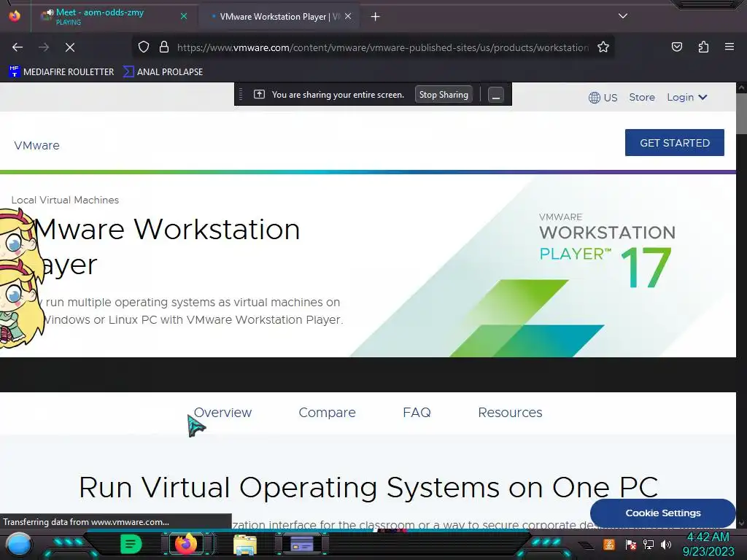Stop Sharing the screen

coord(444,95)
